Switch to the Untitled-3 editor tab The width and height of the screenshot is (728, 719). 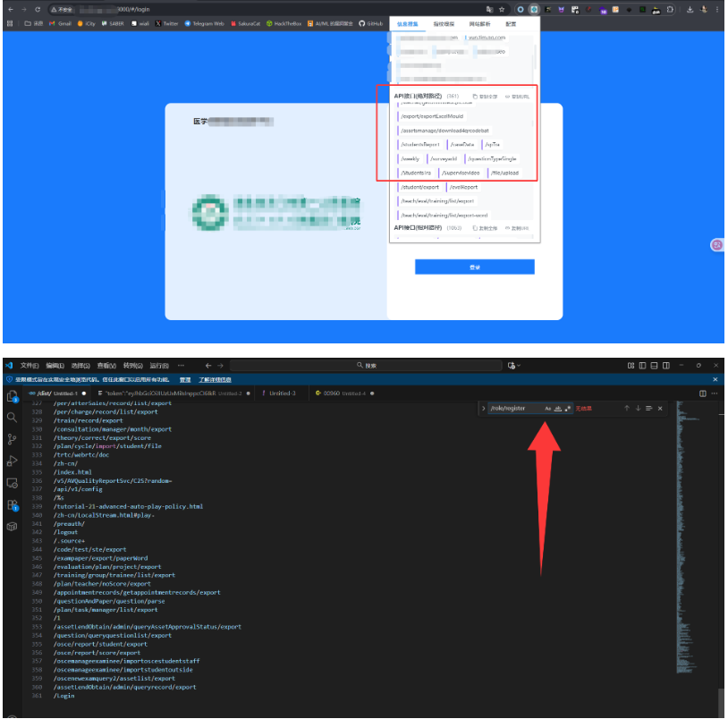pyautogui.click(x=280, y=393)
